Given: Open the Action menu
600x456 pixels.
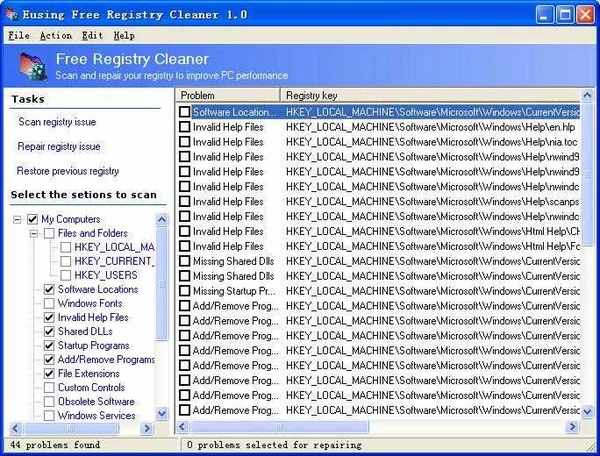Looking at the screenshot, I should click(x=56, y=36).
